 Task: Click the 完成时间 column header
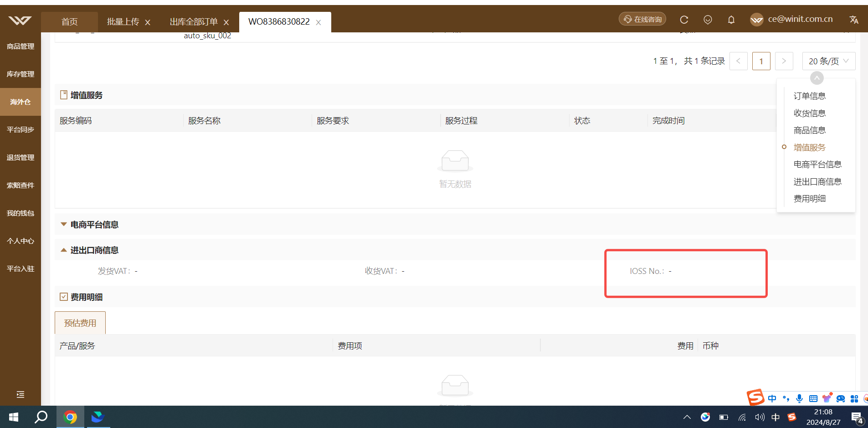(668, 121)
